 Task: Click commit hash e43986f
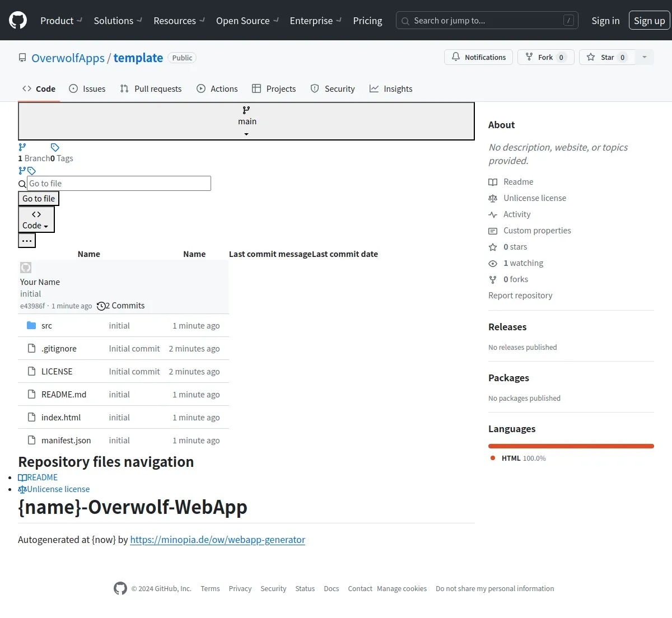pyautogui.click(x=32, y=306)
